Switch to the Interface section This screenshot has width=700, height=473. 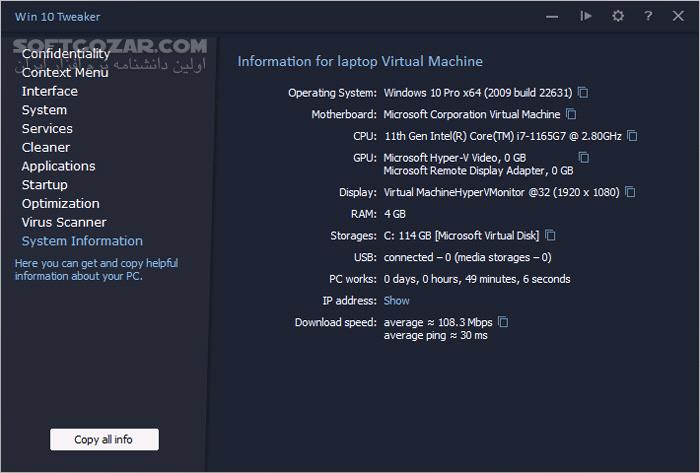point(50,91)
